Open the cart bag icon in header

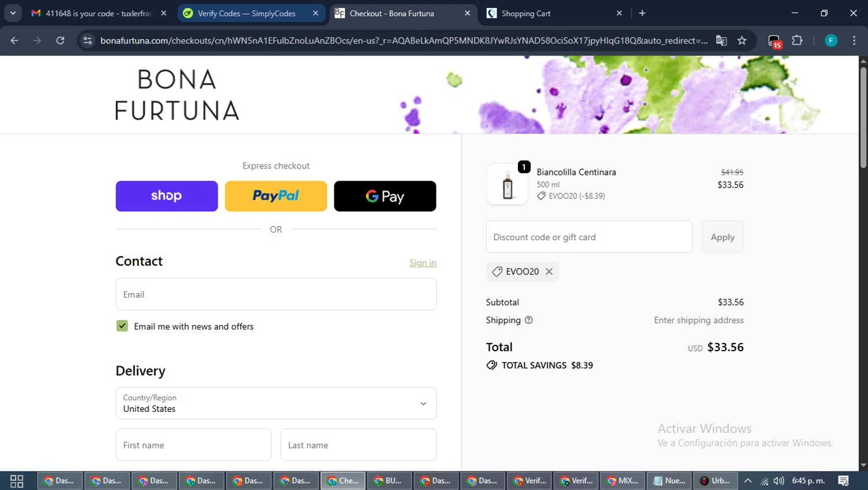pyautogui.click(x=736, y=95)
